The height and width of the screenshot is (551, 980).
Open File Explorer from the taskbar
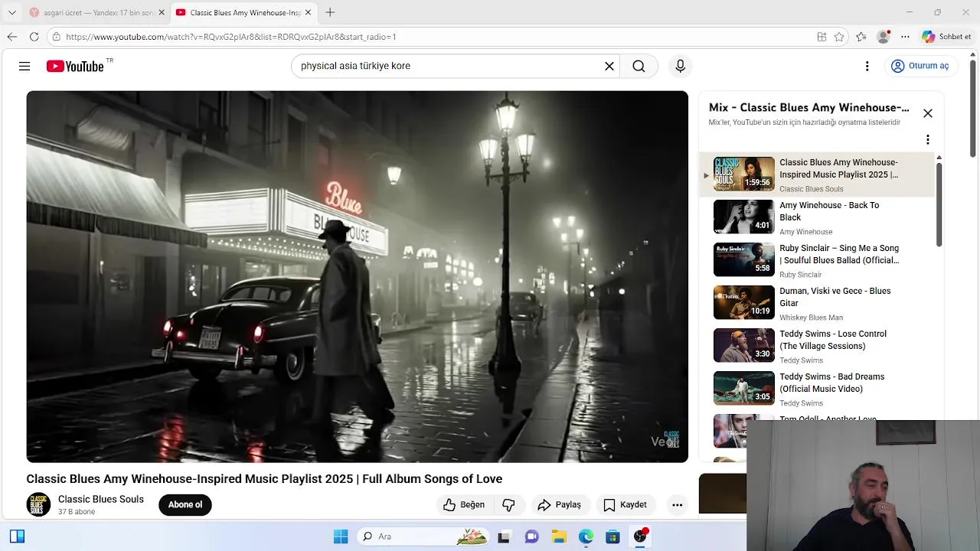point(559,536)
